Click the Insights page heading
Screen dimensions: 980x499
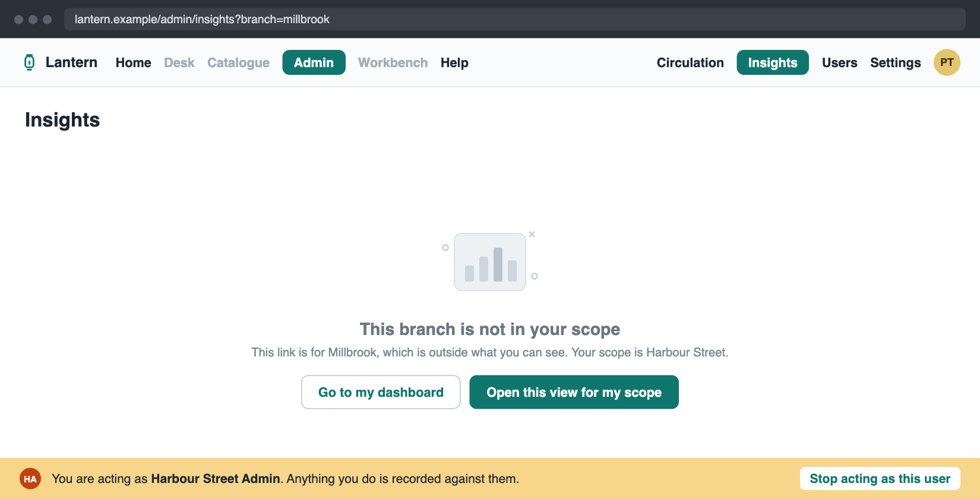(x=62, y=120)
